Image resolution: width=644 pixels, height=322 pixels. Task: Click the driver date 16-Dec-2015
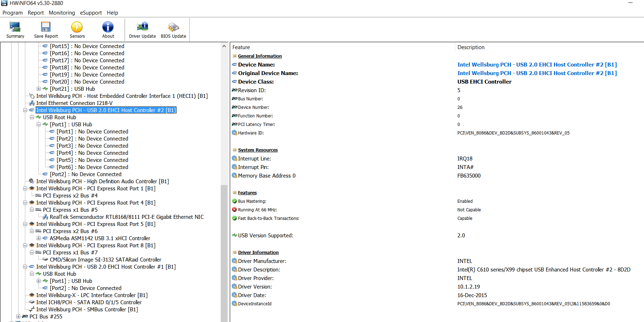(472, 295)
